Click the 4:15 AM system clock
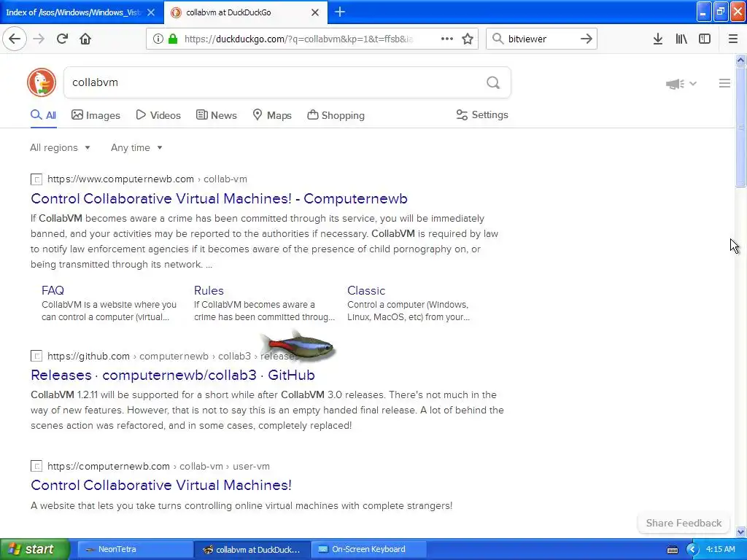 (x=720, y=550)
